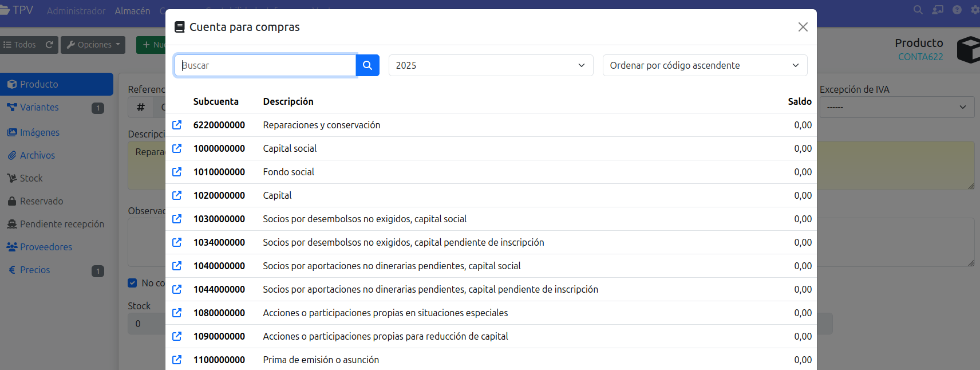Open the Administrador menu
The height and width of the screenshot is (370, 980).
click(x=76, y=11)
